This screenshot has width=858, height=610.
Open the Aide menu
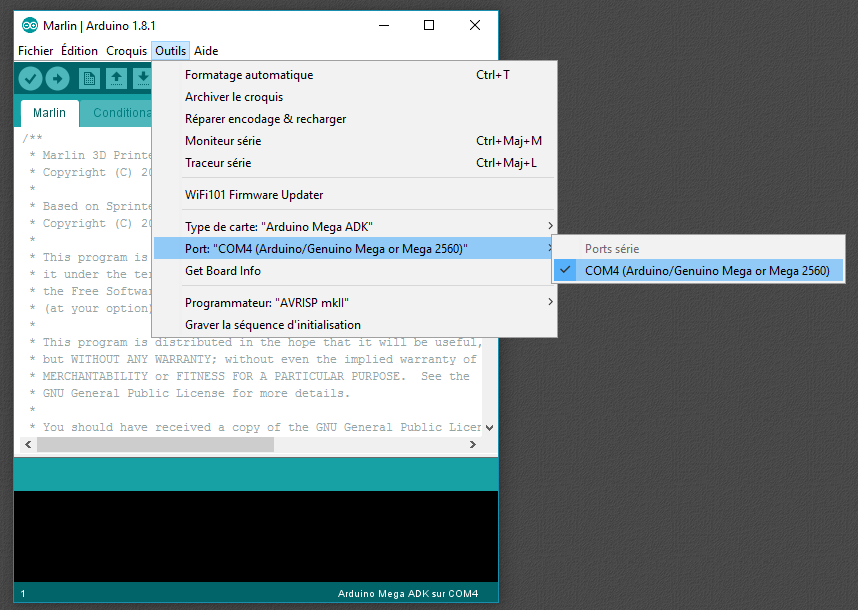pos(206,51)
